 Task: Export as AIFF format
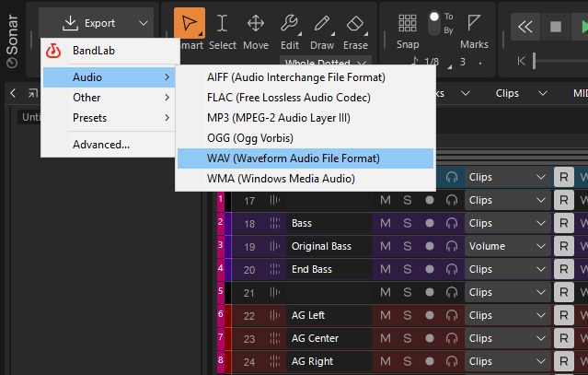click(x=306, y=77)
